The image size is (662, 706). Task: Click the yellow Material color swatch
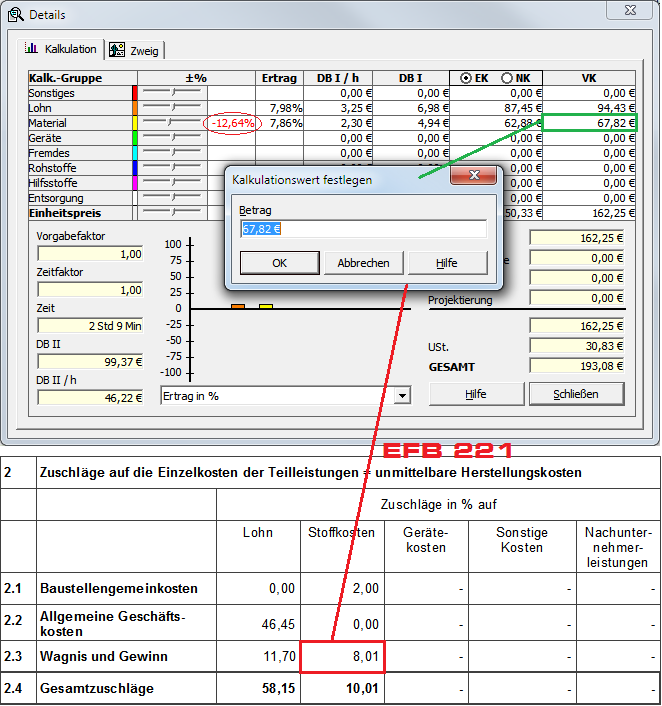pos(134,123)
